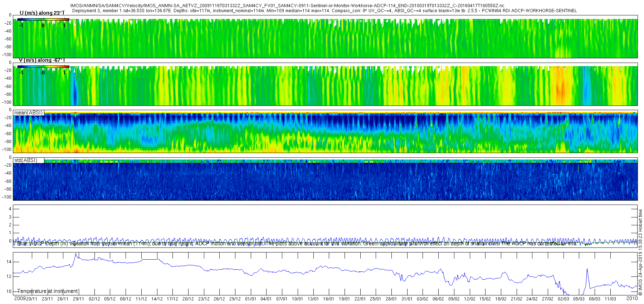
Task: Click the "26/11" date tick label
Action: (x=63, y=299)
